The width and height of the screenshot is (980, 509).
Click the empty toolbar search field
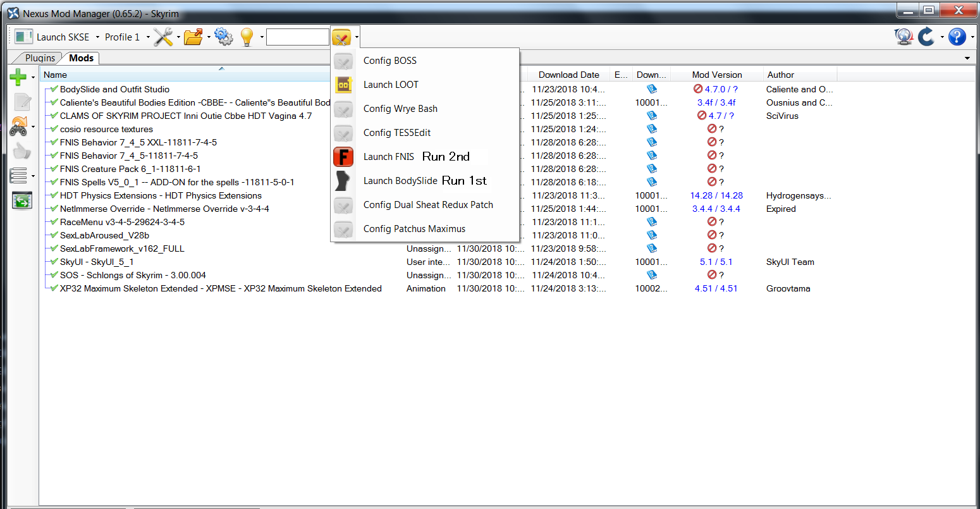pyautogui.click(x=297, y=37)
